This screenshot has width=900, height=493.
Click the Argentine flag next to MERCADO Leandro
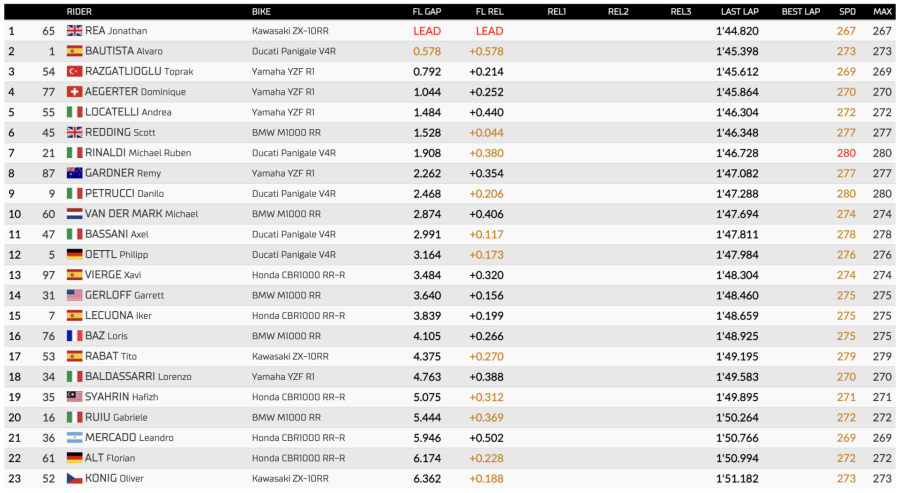pyautogui.click(x=74, y=438)
